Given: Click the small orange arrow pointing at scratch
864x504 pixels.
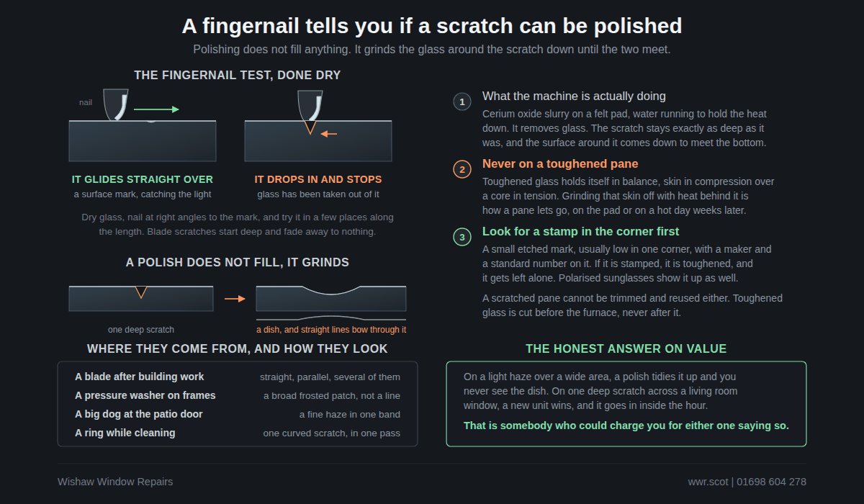Looking at the screenshot, I should pos(329,133).
